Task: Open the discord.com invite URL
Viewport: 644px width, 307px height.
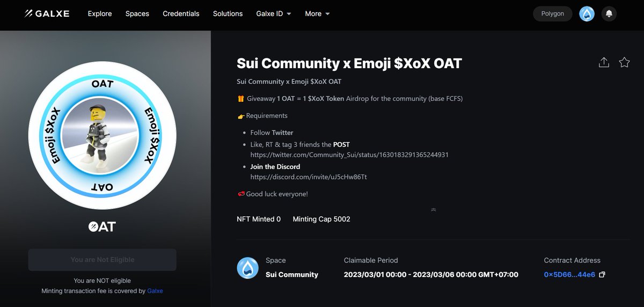Action: click(309, 177)
